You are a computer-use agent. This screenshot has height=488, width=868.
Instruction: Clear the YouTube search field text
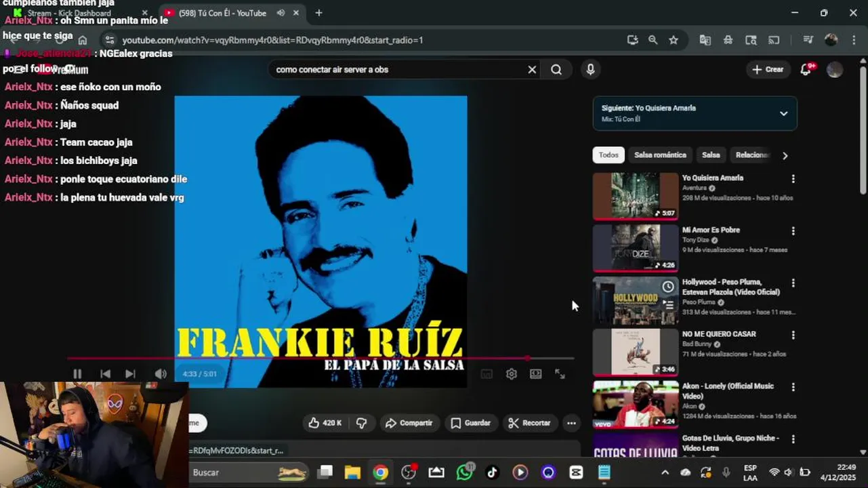(x=532, y=69)
